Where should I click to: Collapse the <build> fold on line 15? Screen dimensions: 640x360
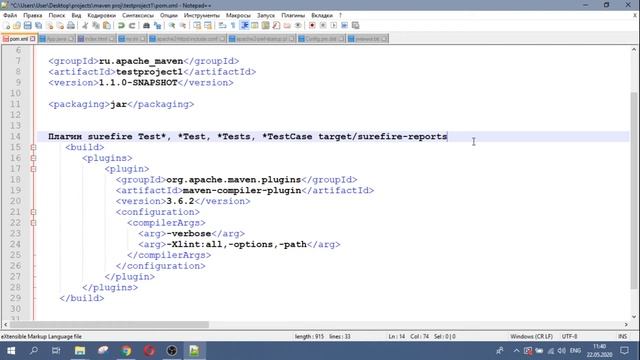click(33, 147)
